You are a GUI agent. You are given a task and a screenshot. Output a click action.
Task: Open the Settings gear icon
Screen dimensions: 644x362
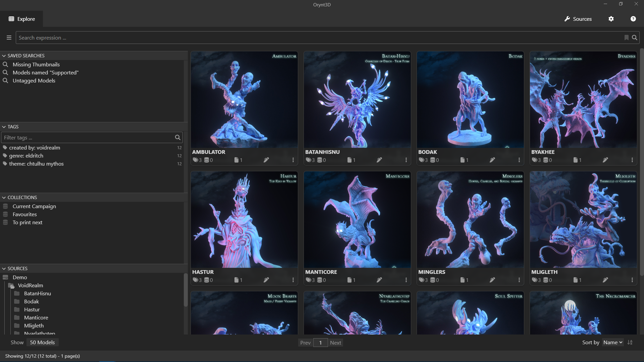point(611,19)
